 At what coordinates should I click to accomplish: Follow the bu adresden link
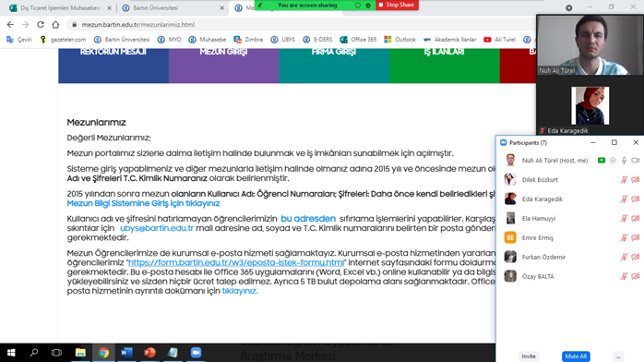[308, 219]
